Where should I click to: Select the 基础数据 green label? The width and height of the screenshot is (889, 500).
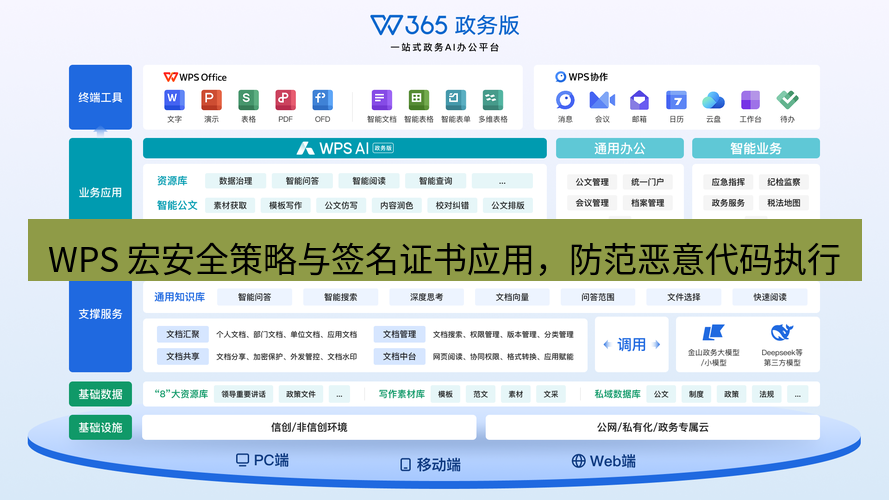pyautogui.click(x=100, y=394)
